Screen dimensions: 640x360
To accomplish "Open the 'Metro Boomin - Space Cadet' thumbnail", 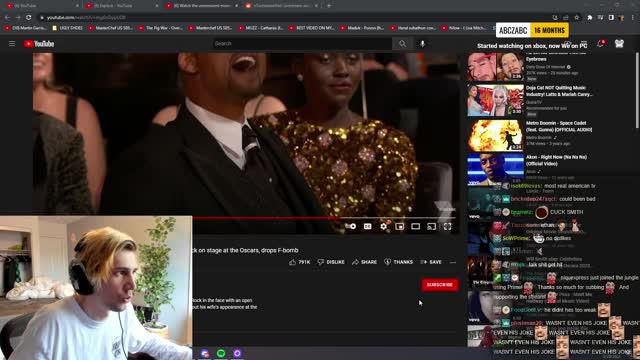I will coord(496,135).
